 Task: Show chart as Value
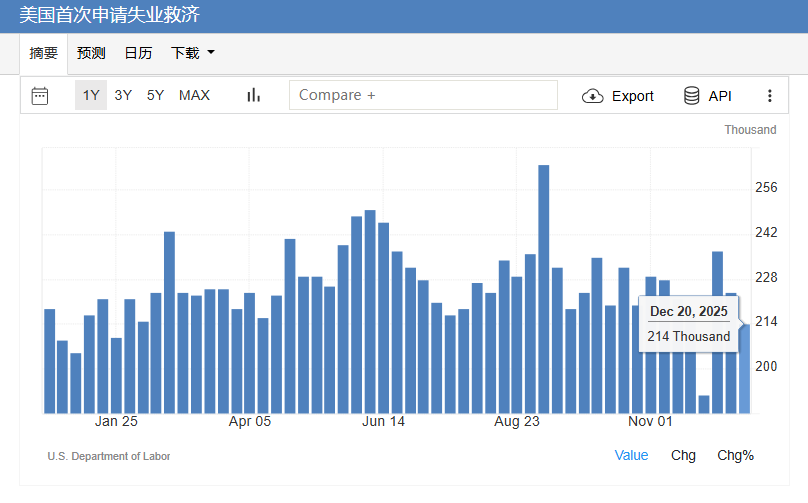coord(631,455)
